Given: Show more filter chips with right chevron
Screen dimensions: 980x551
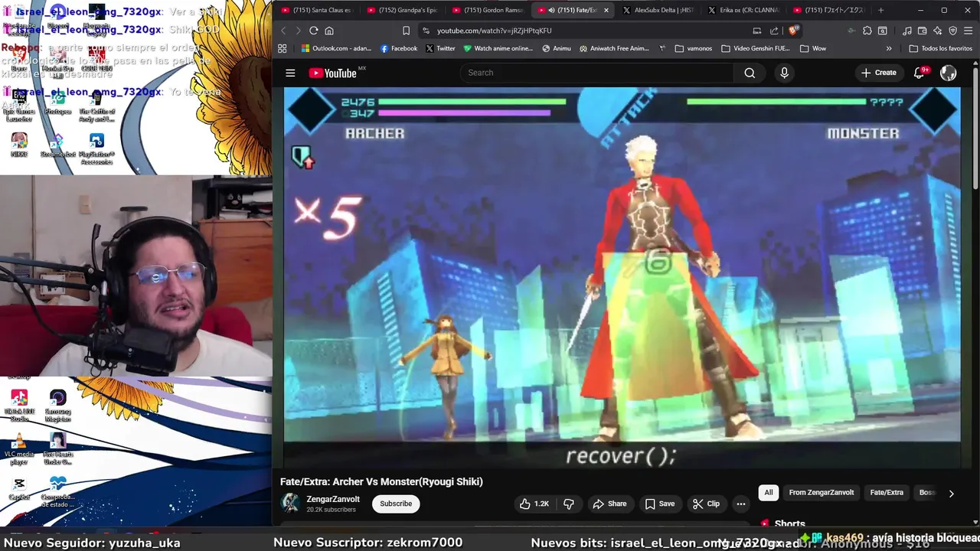Looking at the screenshot, I should point(951,494).
